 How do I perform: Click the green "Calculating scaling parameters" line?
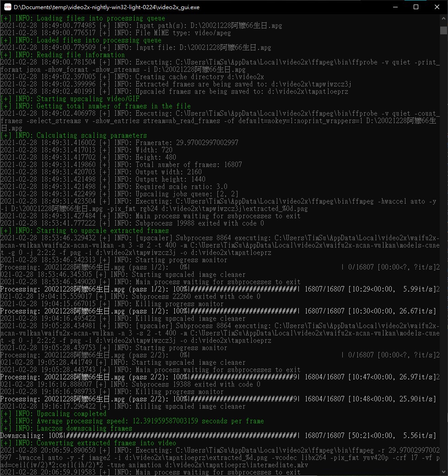[74, 135]
